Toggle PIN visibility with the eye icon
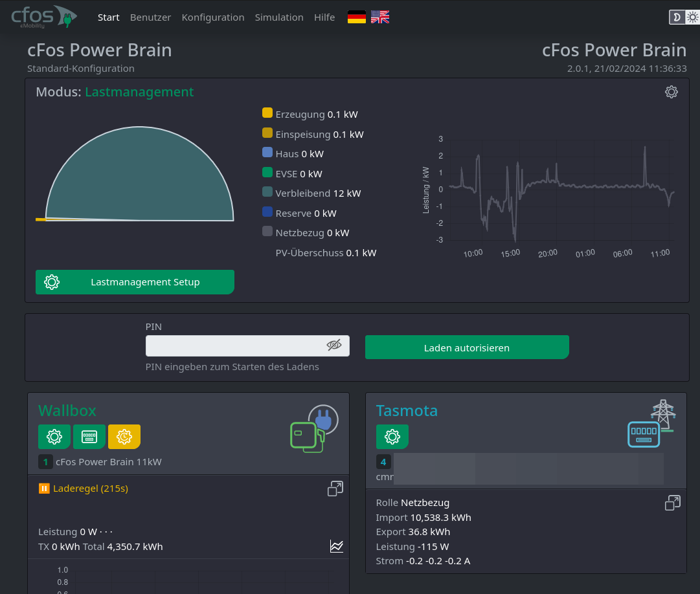This screenshot has width=700, height=594. tap(334, 345)
